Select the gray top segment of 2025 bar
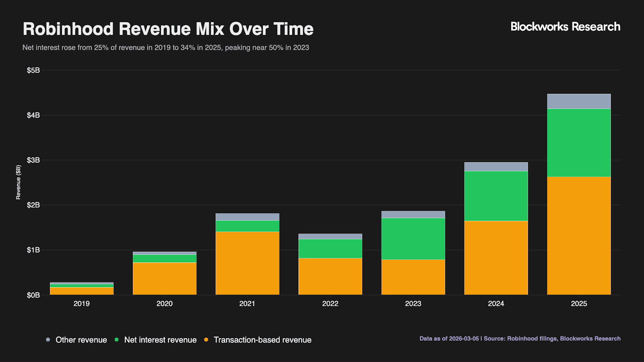Screen dimensions: 644x362 579,101
